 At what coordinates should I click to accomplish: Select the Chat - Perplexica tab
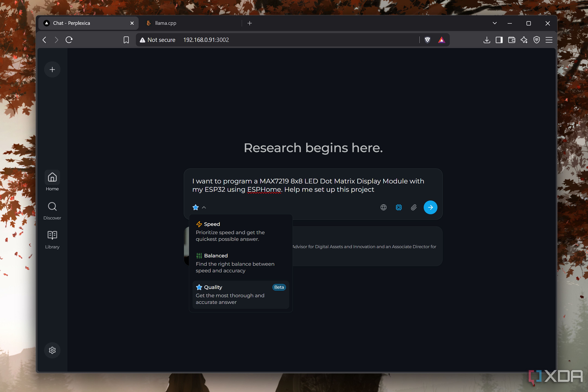(88, 23)
